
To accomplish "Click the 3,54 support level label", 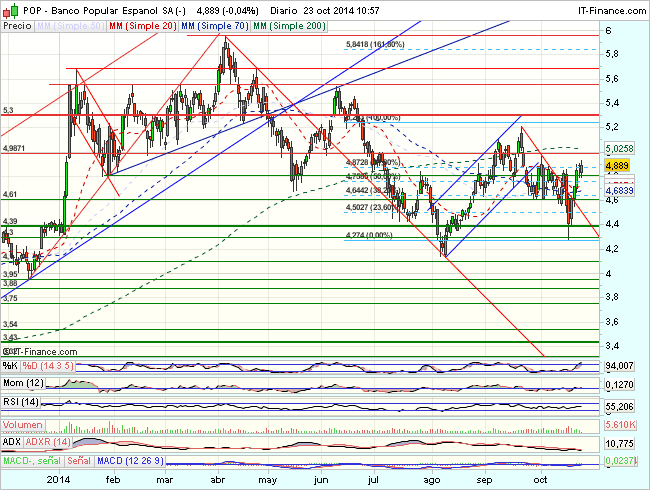I will (x=10, y=324).
